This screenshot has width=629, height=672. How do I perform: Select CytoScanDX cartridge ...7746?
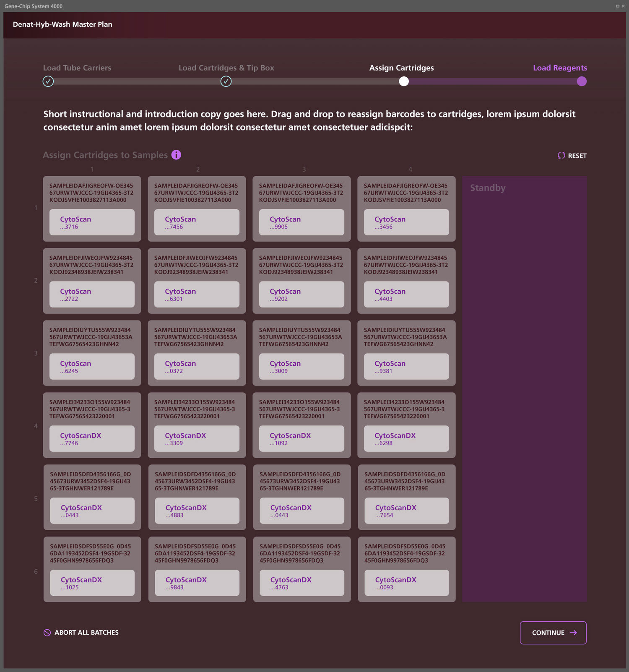coord(92,439)
